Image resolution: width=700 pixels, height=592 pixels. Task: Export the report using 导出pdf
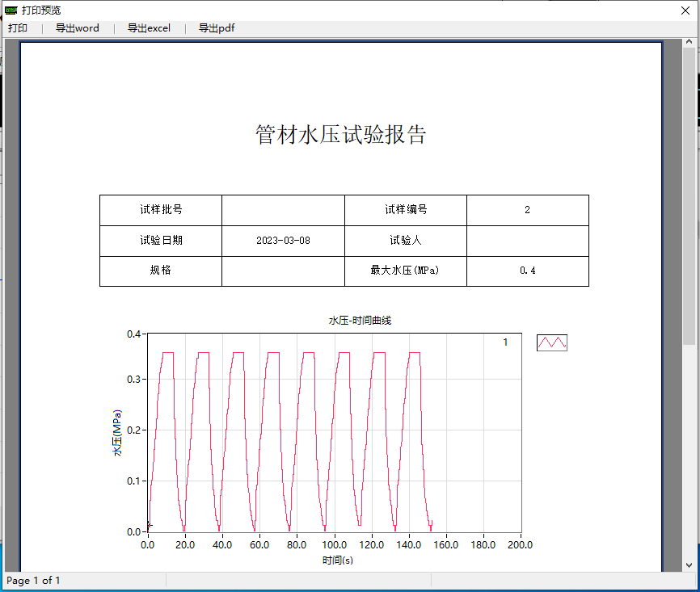[216, 27]
